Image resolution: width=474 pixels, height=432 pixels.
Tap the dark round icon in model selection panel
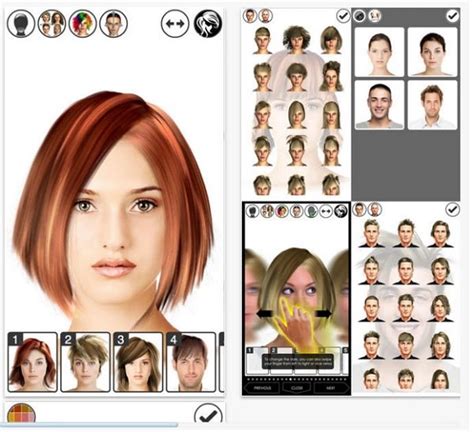click(359, 15)
